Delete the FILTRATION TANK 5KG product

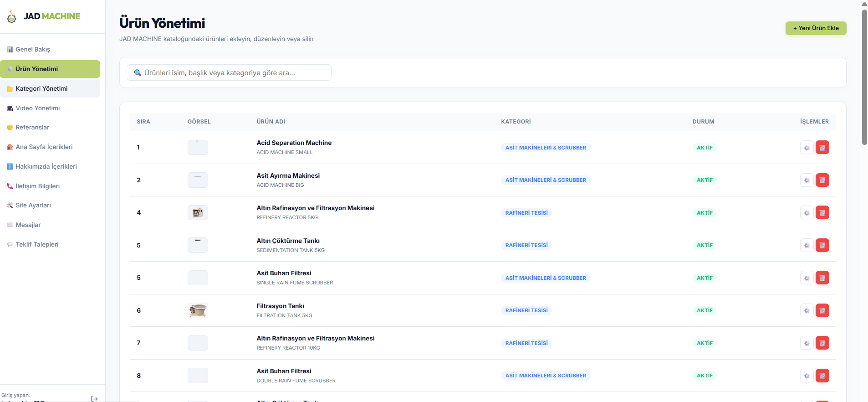[x=822, y=310]
